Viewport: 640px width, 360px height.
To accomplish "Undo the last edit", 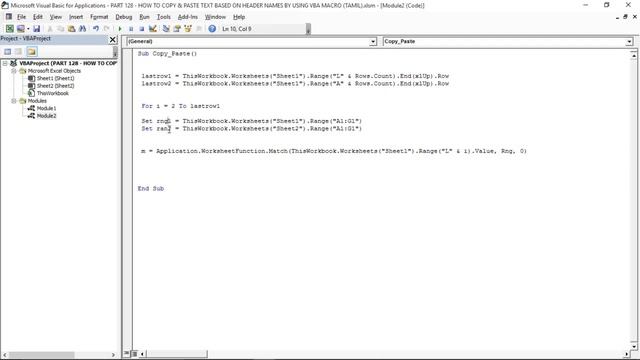I will tap(96, 29).
